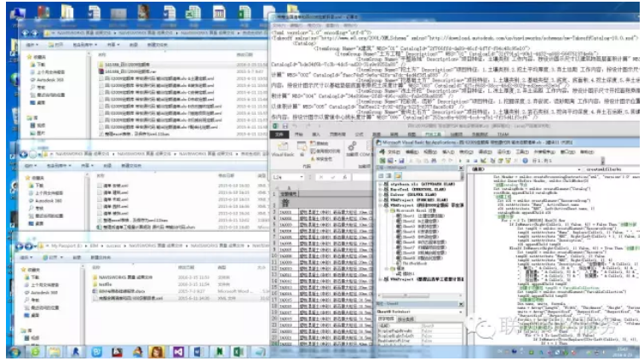Open 组织 dropdown in the top Explorer toolbar

coord(32,45)
